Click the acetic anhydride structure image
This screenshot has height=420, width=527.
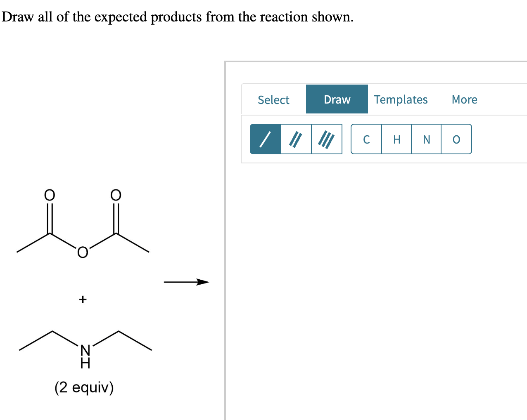point(83,224)
